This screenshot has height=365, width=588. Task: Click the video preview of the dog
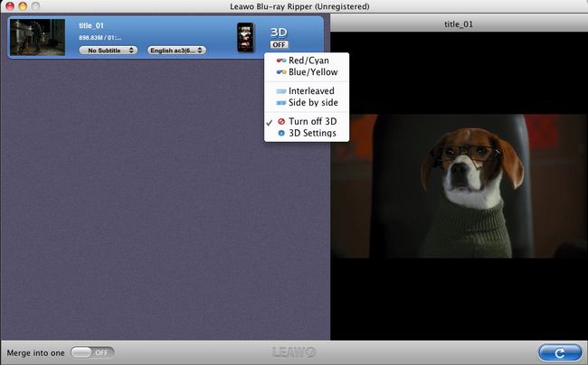click(x=459, y=186)
